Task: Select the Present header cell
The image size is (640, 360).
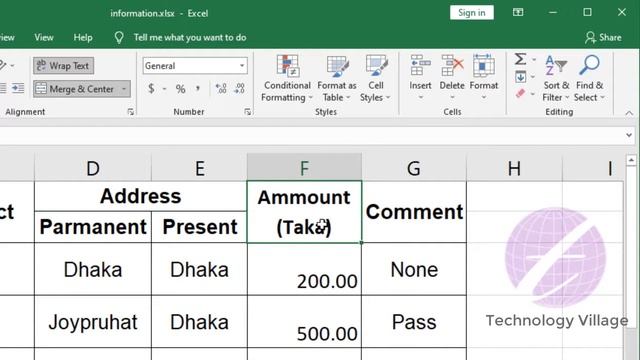Action: pos(199,227)
